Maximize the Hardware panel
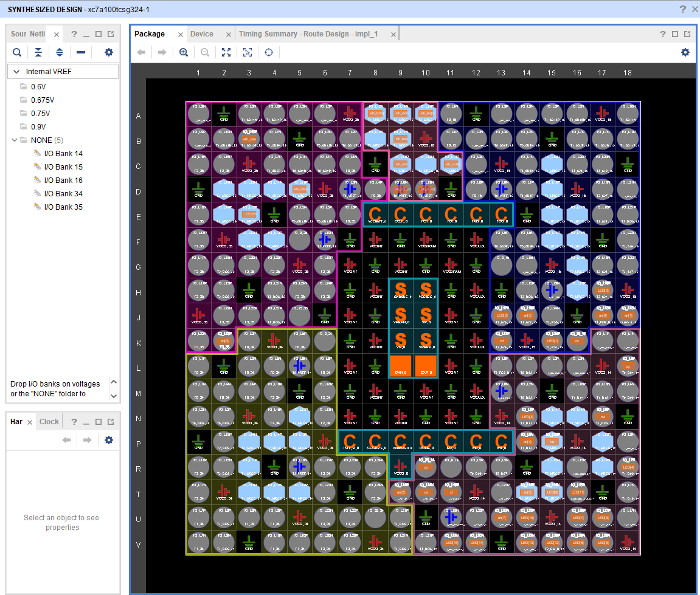The width and height of the screenshot is (700, 595). click(99, 422)
